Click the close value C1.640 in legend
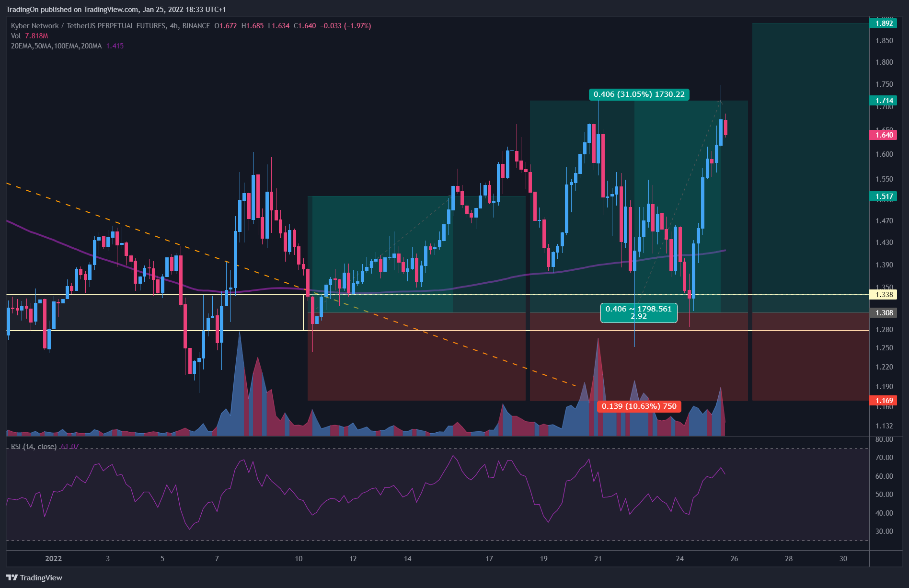 click(305, 26)
